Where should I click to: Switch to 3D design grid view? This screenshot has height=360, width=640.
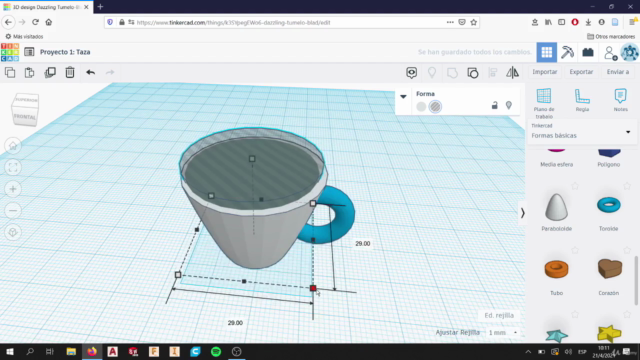547,52
